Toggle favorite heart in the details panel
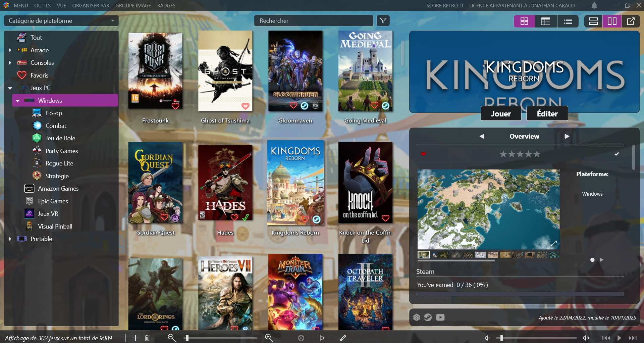 coord(423,154)
